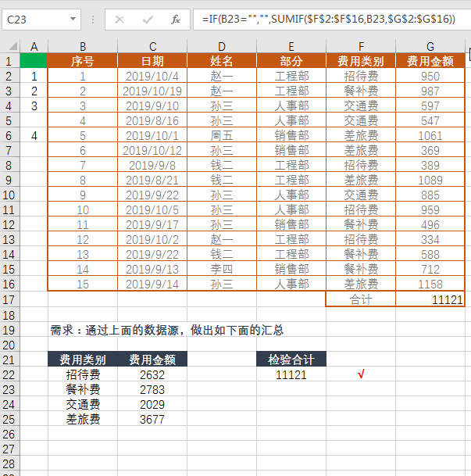Click the green filled cell A1
The width and height of the screenshot is (471, 476).
coord(34,61)
